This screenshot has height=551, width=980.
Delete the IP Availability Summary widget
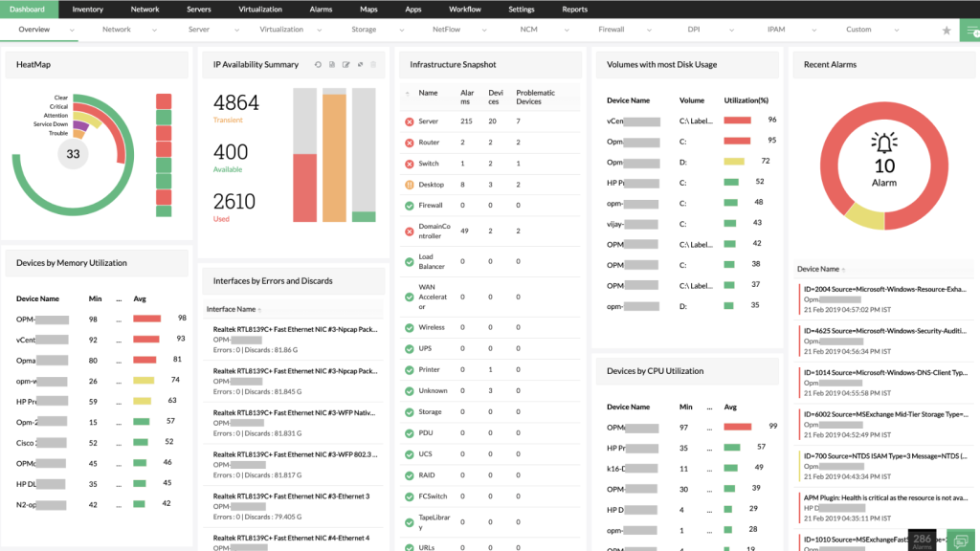(373, 64)
